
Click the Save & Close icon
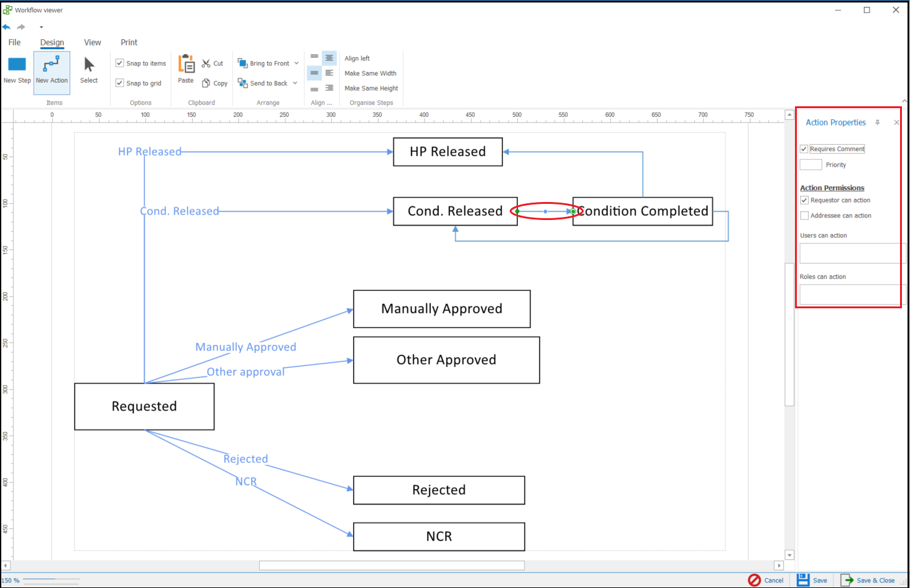(x=847, y=580)
